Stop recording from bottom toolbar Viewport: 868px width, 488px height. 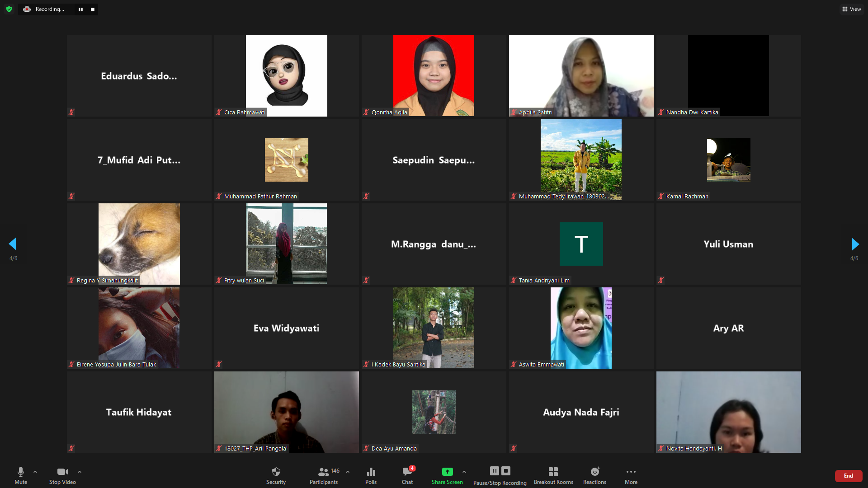point(506,471)
